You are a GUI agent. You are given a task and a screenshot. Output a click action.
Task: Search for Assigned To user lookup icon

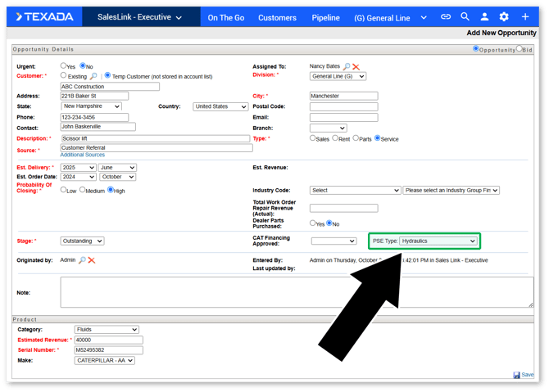tap(347, 66)
